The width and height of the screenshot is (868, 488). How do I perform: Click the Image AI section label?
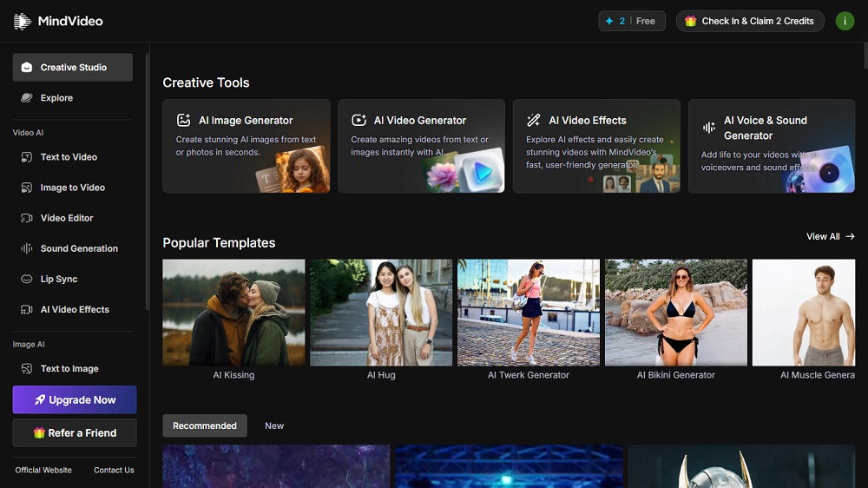[x=29, y=344]
